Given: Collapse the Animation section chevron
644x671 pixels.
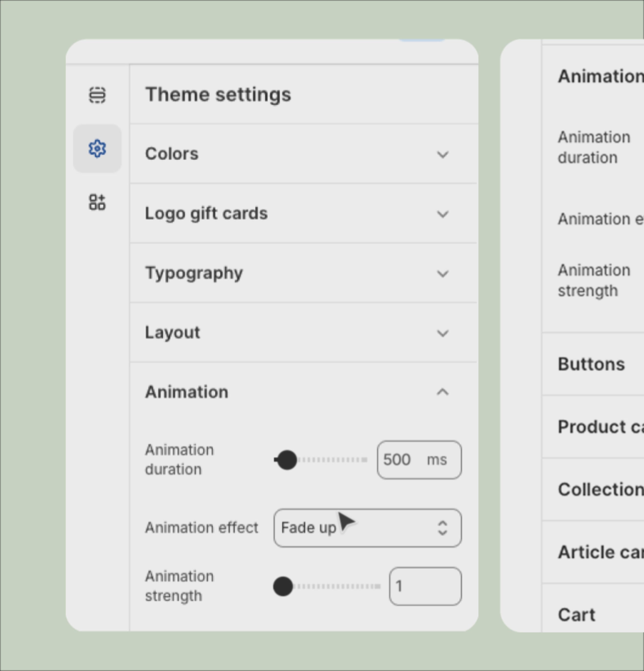Looking at the screenshot, I should pyautogui.click(x=443, y=392).
